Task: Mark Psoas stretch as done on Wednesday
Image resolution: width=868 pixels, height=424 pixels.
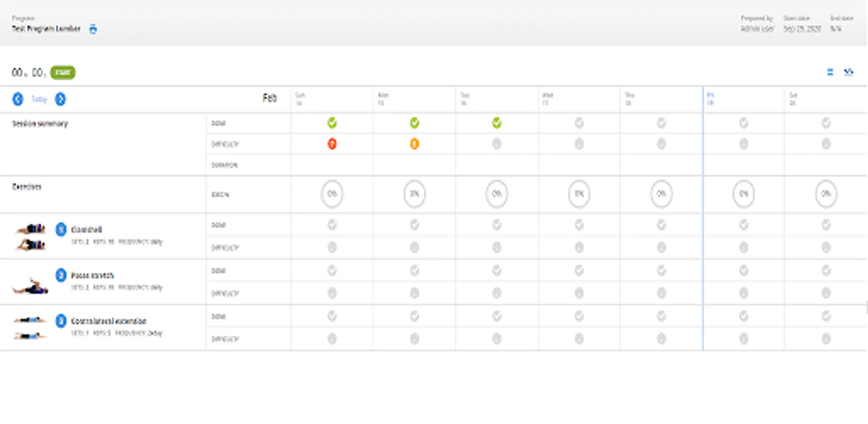Action: pos(579,270)
